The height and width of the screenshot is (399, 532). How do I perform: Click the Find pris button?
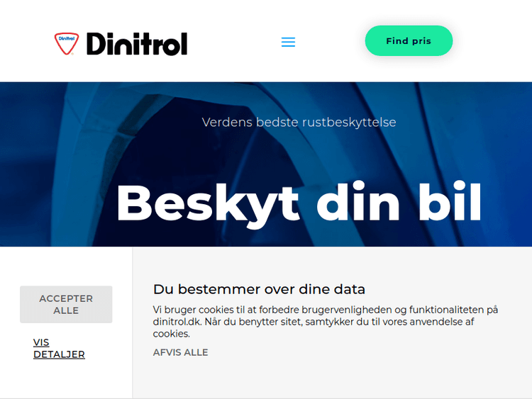409,40
